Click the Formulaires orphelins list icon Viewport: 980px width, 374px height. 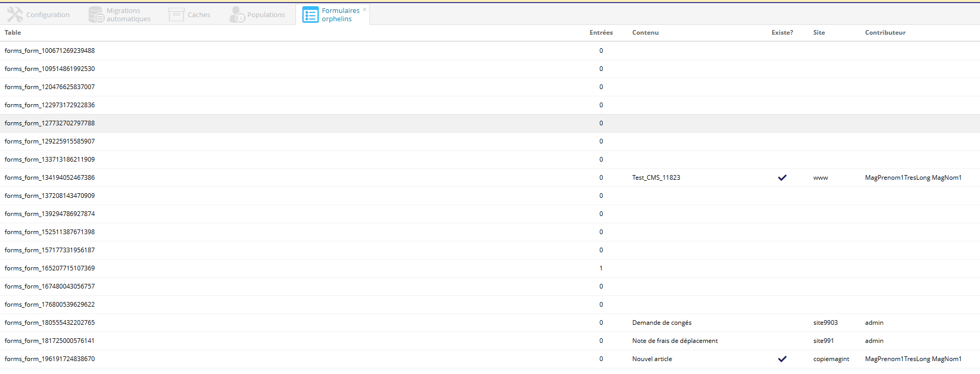coord(310,15)
